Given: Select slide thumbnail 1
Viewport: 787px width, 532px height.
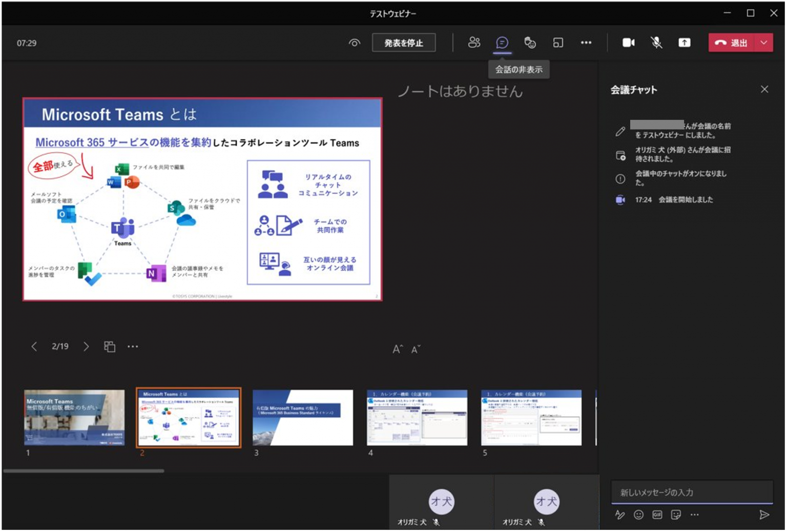Looking at the screenshot, I should click(74, 417).
